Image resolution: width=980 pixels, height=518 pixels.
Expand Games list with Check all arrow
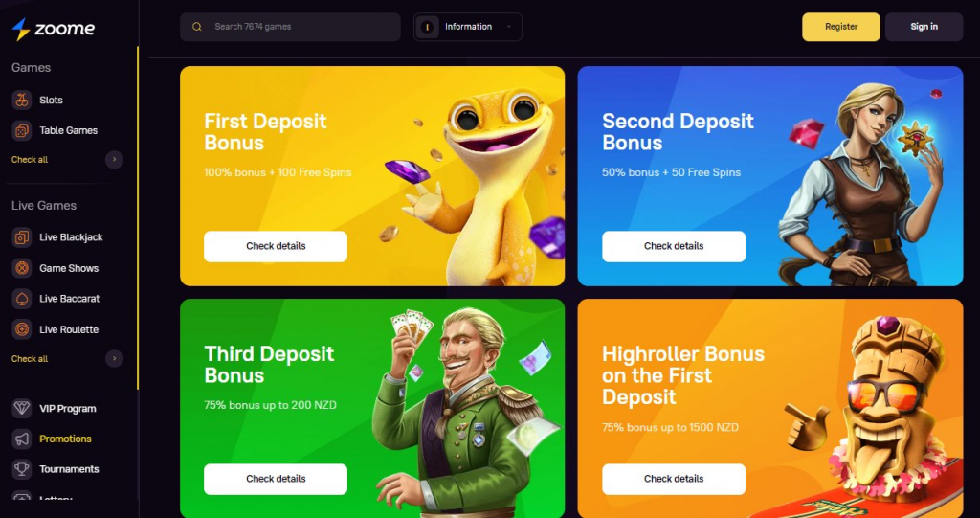[x=114, y=160]
